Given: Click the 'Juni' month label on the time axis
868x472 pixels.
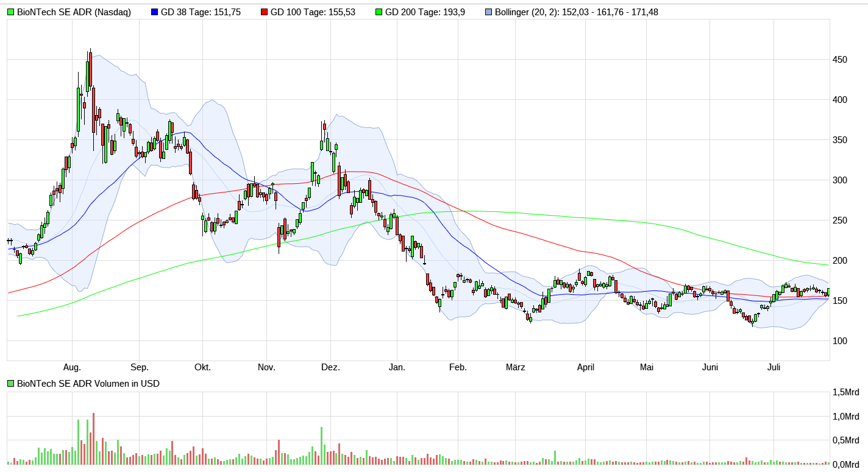Looking at the screenshot, I should pos(710,367).
